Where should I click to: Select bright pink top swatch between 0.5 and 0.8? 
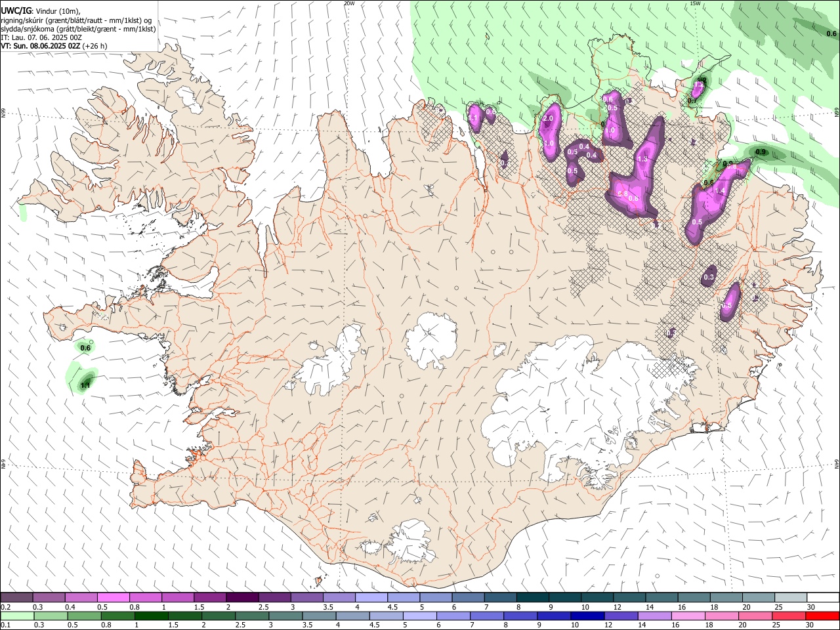click(x=113, y=597)
